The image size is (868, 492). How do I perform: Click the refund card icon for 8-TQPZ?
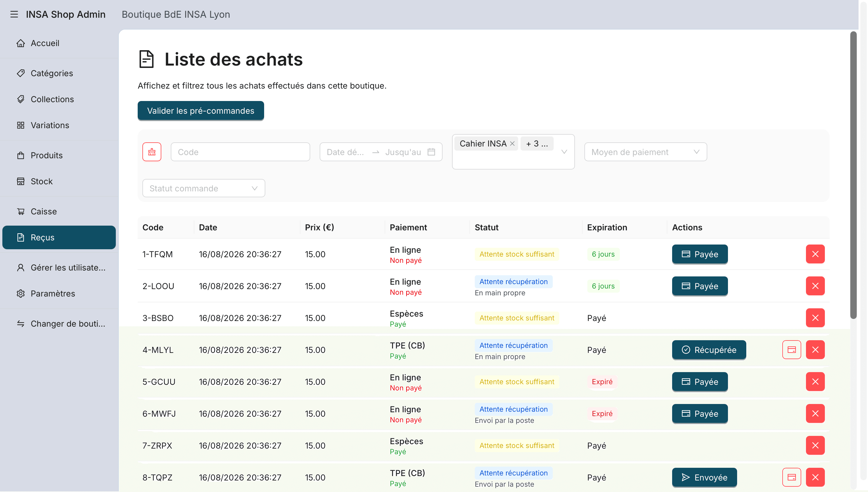click(x=791, y=478)
